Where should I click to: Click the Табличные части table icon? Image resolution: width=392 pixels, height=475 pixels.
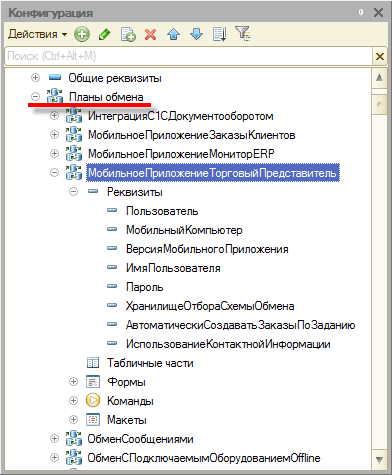pyautogui.click(x=93, y=363)
